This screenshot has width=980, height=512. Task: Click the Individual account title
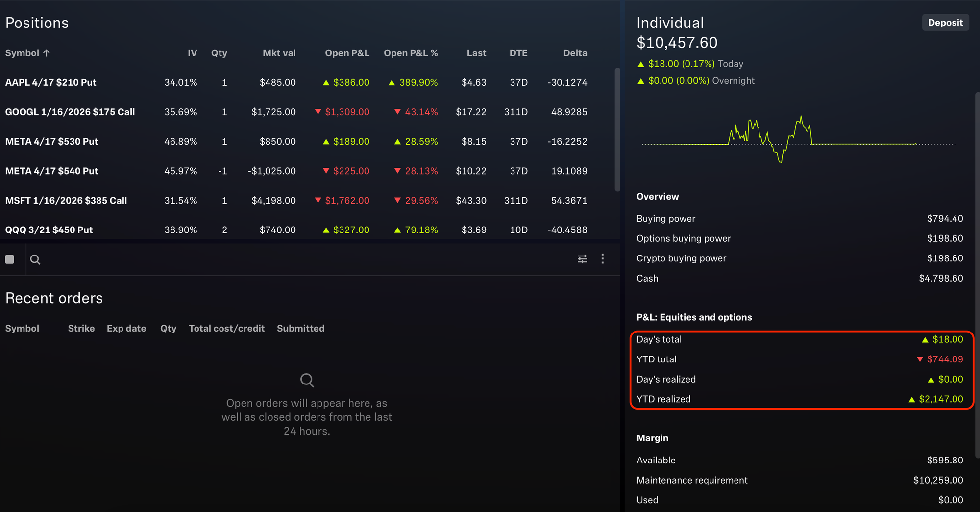tap(670, 23)
